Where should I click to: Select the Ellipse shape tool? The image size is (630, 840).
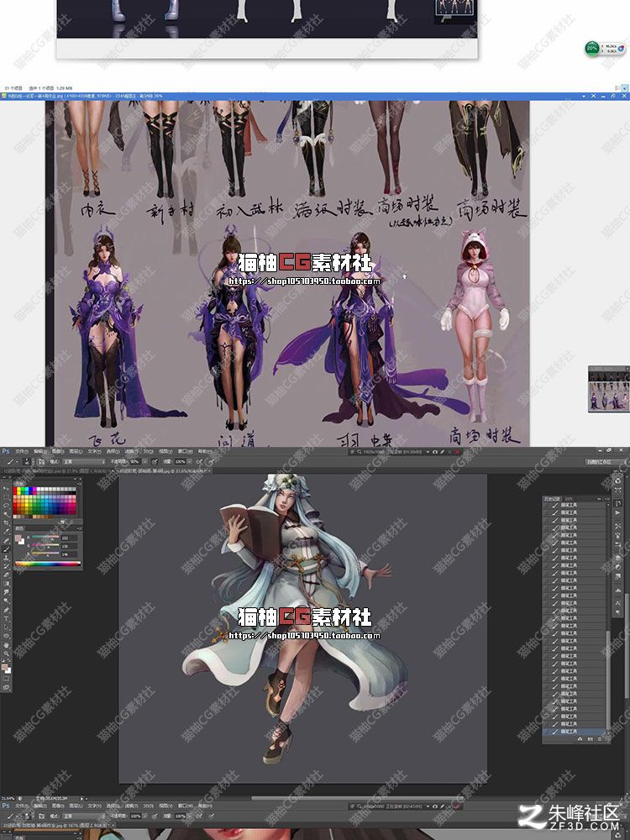tap(6, 635)
